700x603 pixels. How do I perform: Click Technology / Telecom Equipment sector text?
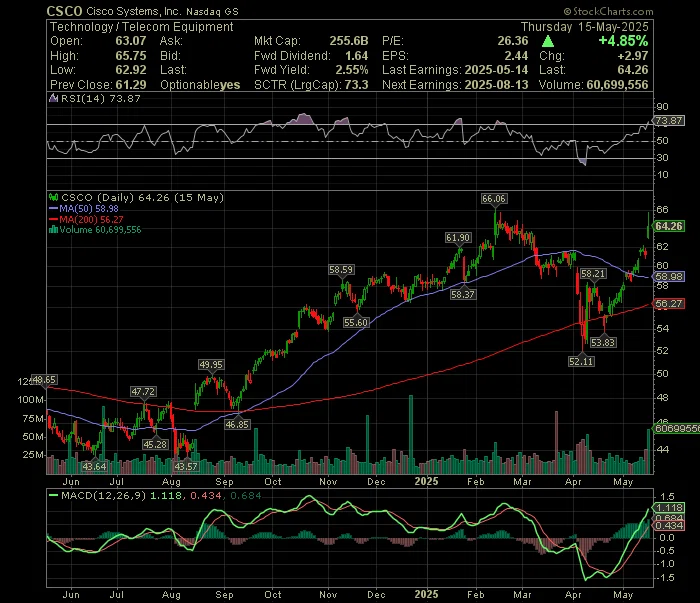[x=142, y=27]
